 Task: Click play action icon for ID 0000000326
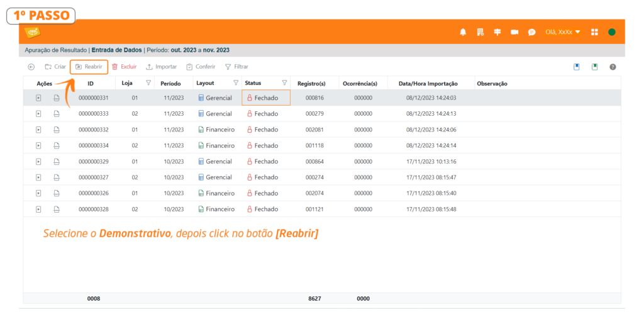[x=38, y=194]
